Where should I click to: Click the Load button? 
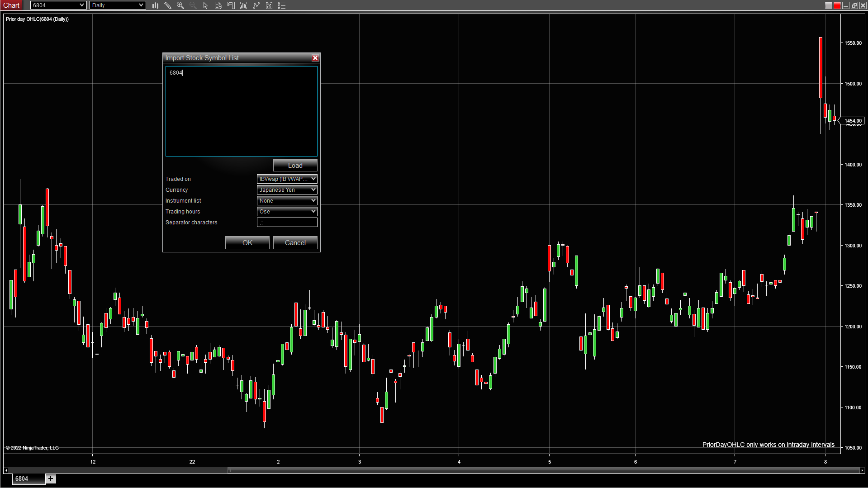click(295, 166)
